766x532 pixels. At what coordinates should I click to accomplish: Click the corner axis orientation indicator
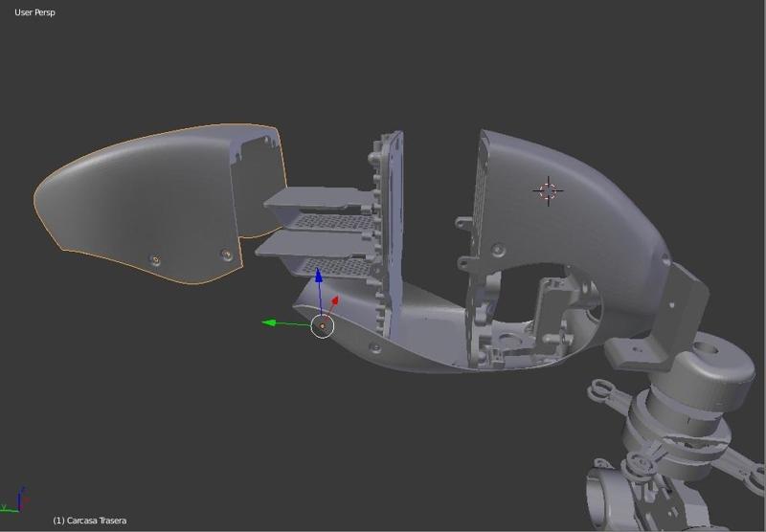click(13, 499)
